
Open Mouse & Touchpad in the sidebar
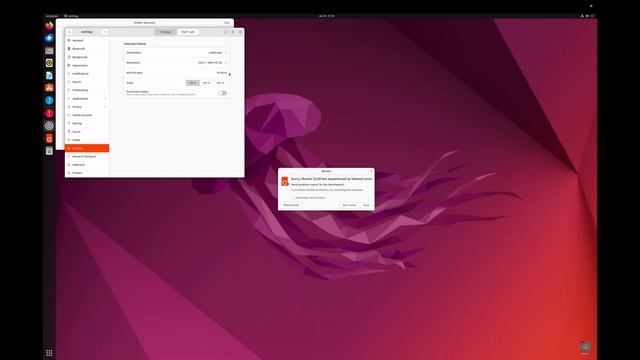click(x=87, y=156)
